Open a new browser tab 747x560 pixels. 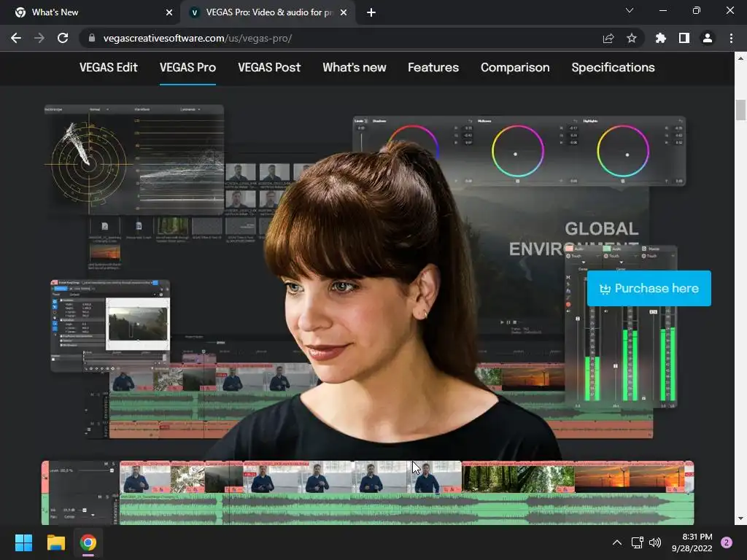(x=371, y=12)
